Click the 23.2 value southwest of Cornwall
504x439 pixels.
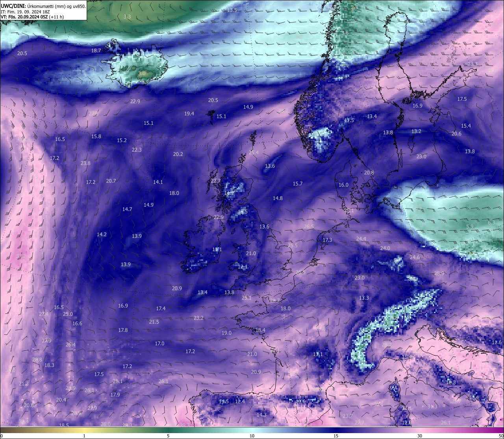(x=198, y=318)
